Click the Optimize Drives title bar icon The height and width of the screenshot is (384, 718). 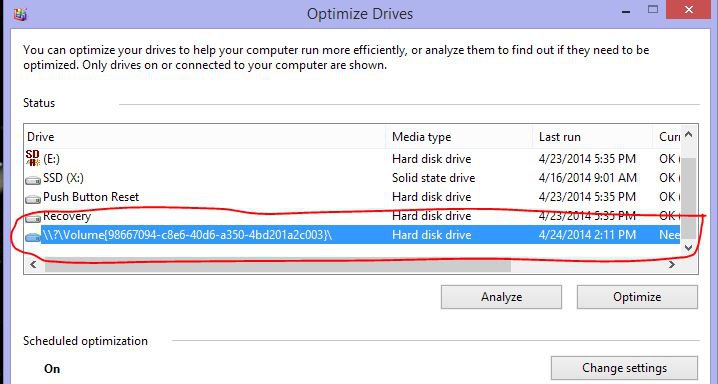click(x=20, y=14)
